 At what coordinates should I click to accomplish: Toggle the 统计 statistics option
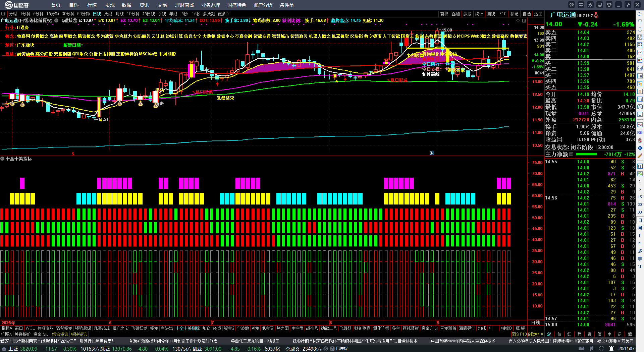point(479,14)
